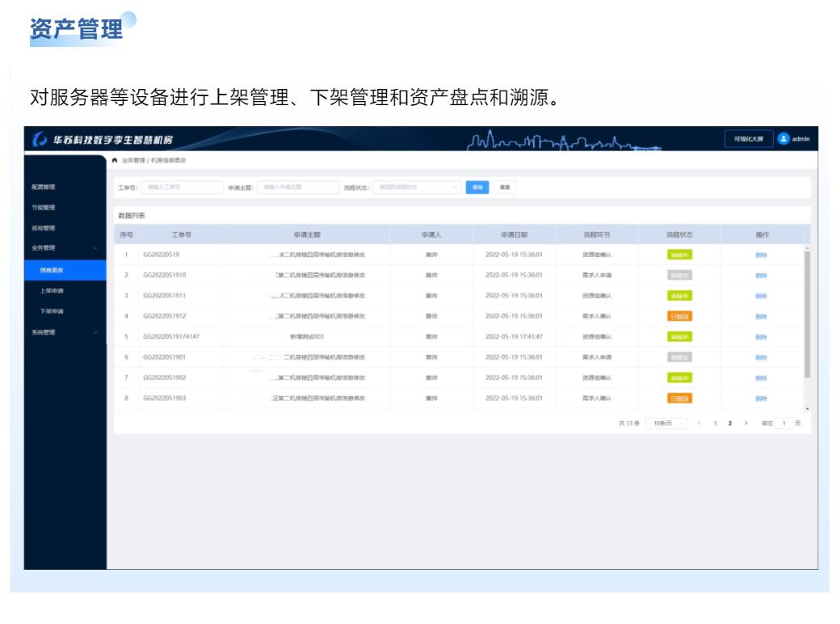Open 节能管理 in the sidebar
This screenshot has width=840, height=624.
[42, 206]
